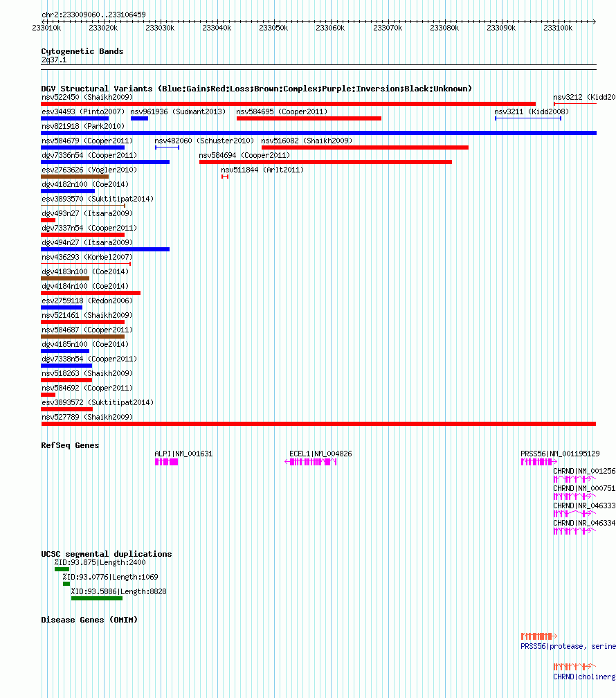Open dgv4182n100 (Coe2014) variant
The width and height of the screenshot is (616, 698).
pyautogui.click(x=85, y=184)
